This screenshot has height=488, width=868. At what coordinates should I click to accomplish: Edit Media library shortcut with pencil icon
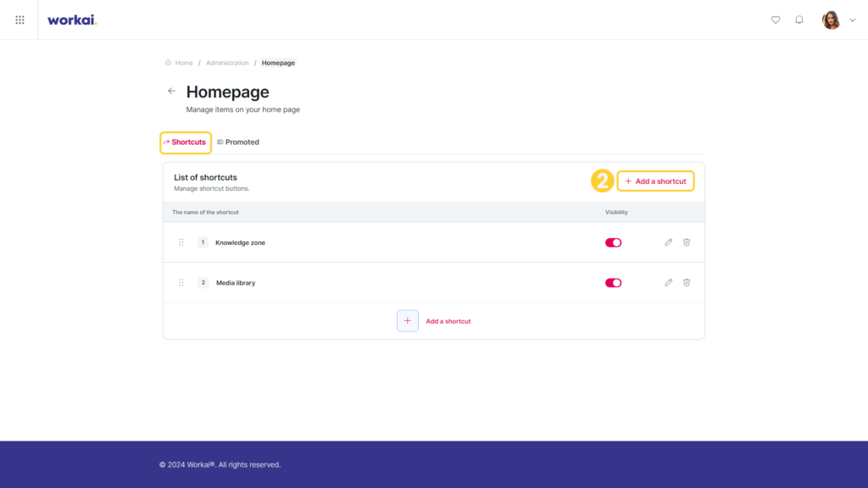point(669,283)
